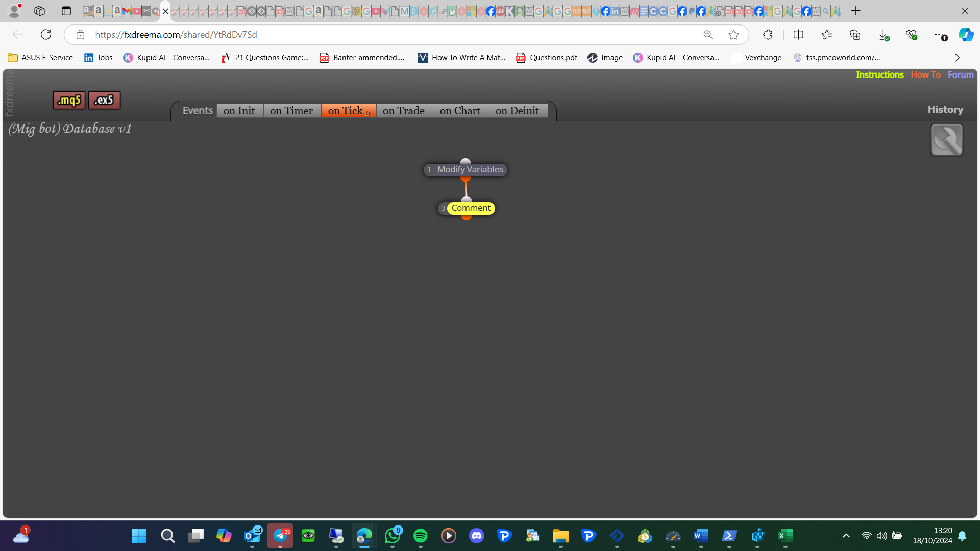Open the 21 Questions Game bookmark
This screenshot has width=980, height=551.
click(x=265, y=58)
